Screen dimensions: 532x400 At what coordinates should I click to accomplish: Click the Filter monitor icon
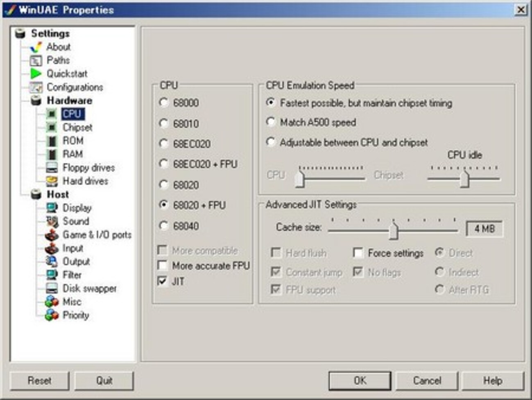pyautogui.click(x=52, y=275)
